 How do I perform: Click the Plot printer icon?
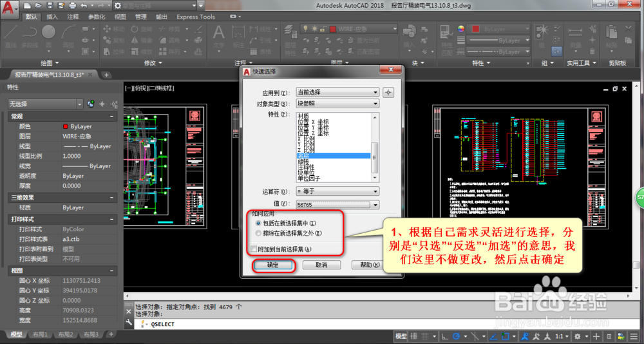(x=73, y=6)
